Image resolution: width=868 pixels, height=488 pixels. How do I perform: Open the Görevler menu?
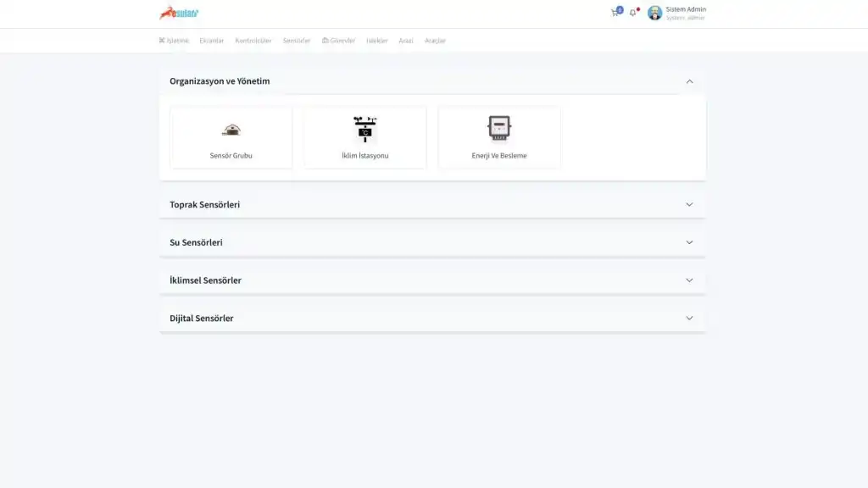[339, 41]
